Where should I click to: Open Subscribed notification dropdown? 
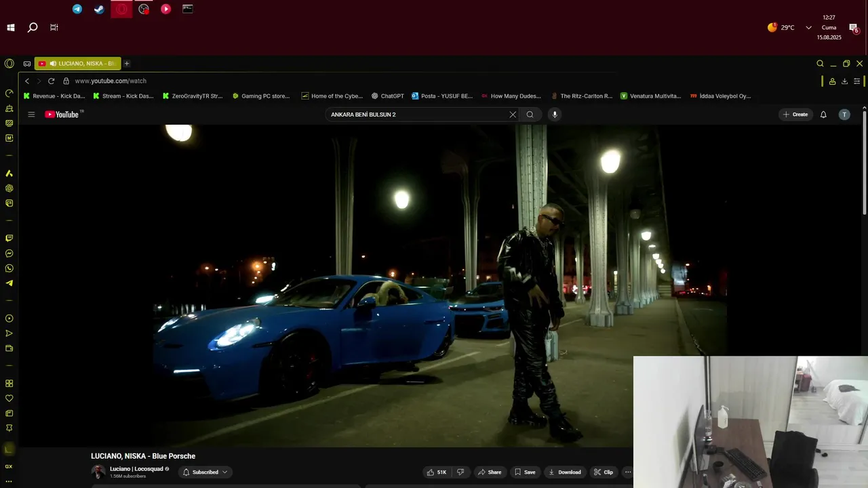click(x=205, y=472)
